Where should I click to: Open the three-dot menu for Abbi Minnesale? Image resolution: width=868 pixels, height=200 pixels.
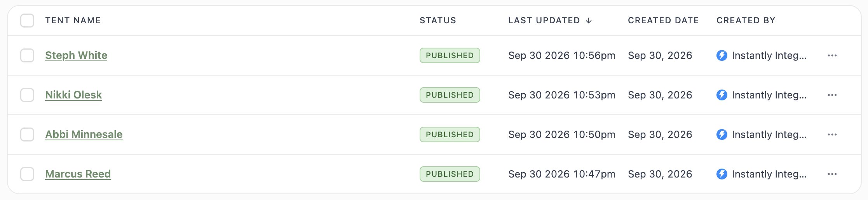[832, 134]
